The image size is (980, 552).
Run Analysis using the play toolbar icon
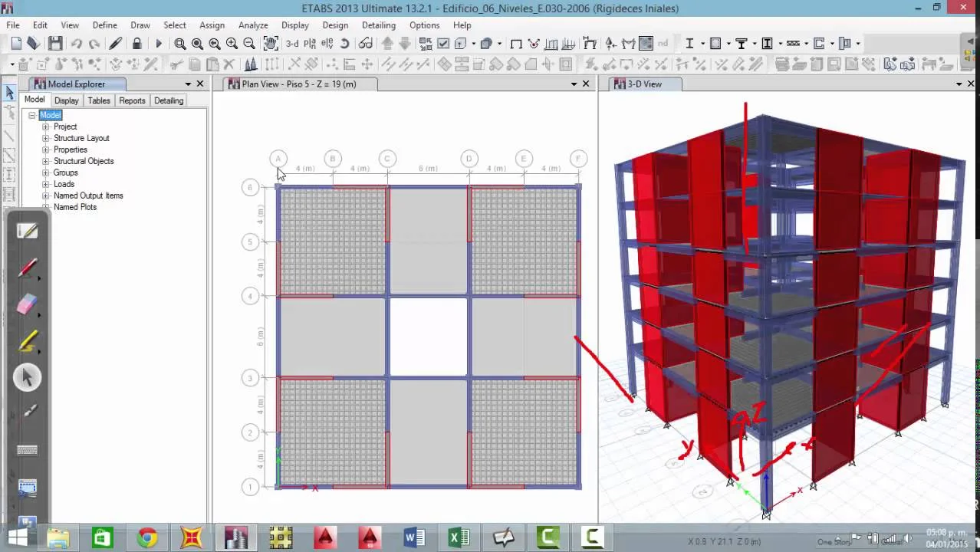click(x=158, y=44)
